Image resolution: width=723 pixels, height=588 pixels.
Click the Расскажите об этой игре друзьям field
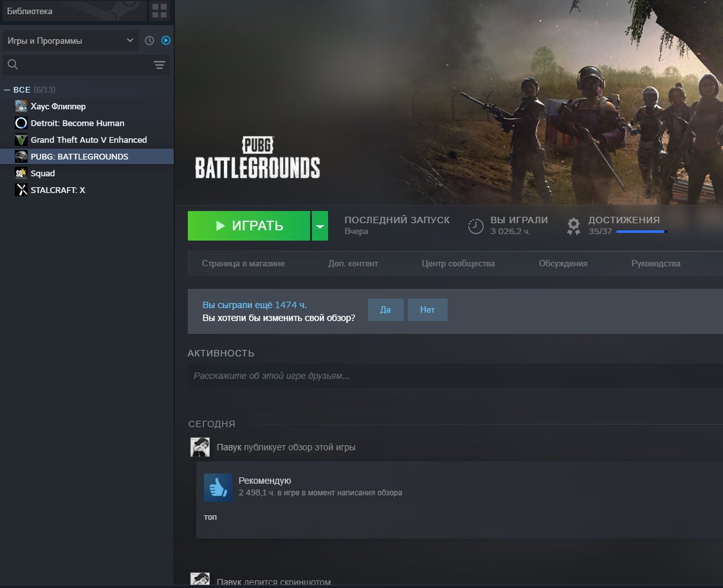coord(455,376)
